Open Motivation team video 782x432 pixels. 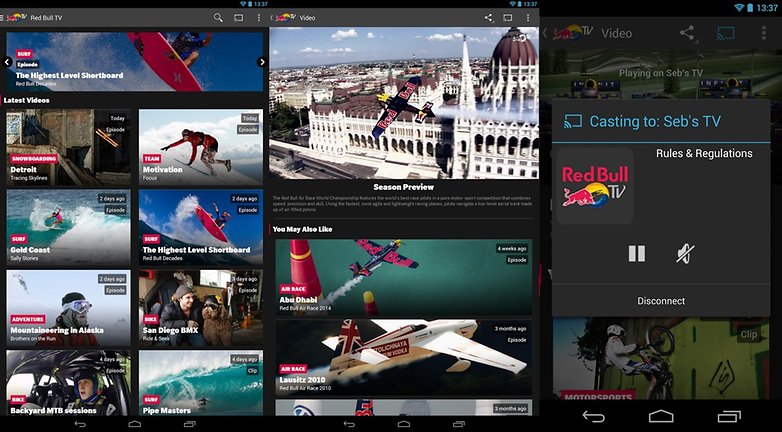(201, 147)
